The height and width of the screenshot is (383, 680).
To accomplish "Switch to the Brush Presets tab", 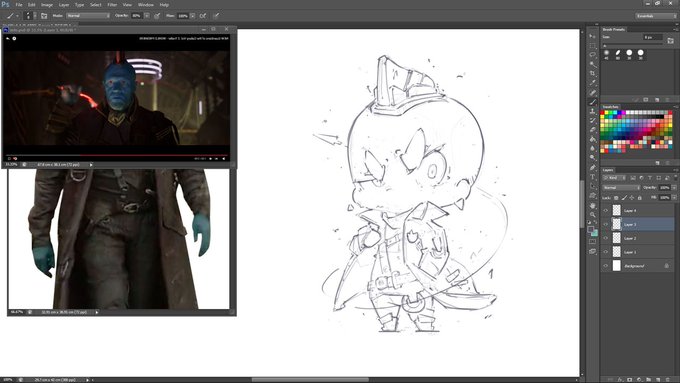I will (614, 29).
